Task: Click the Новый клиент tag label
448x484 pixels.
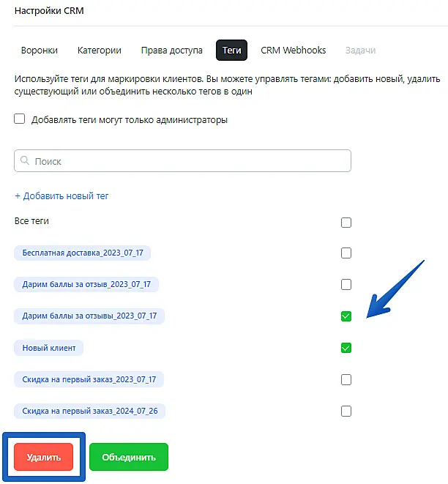Action: click(x=49, y=348)
